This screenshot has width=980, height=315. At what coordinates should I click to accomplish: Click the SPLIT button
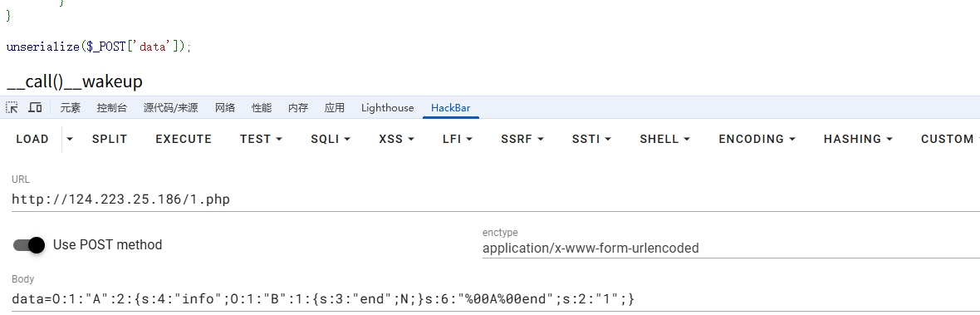(110, 139)
